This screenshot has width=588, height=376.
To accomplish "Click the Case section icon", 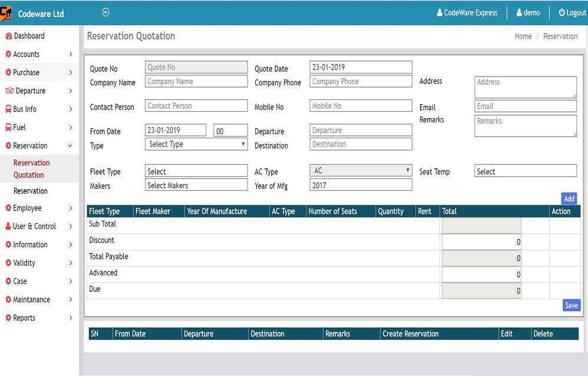I will pos(8,281).
